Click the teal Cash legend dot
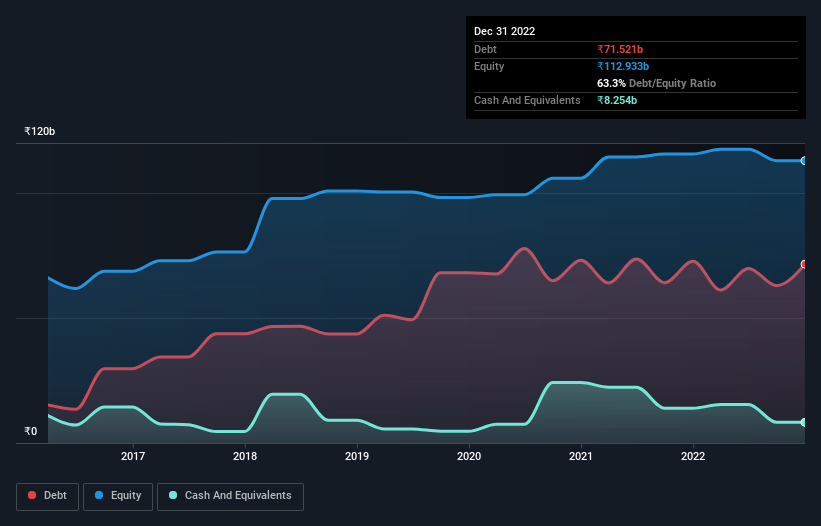The image size is (821, 526). (173, 495)
